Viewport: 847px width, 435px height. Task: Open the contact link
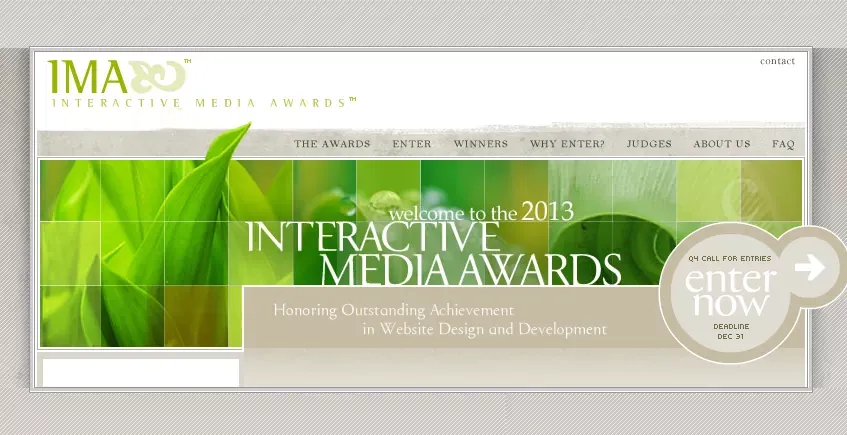coord(777,61)
